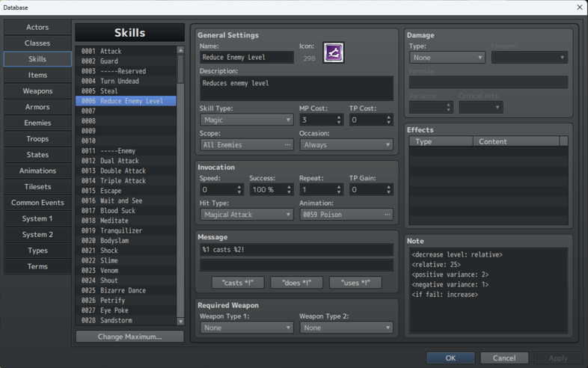Increase Repeat count stepper
This screenshot has height=368, width=588.
click(339, 187)
